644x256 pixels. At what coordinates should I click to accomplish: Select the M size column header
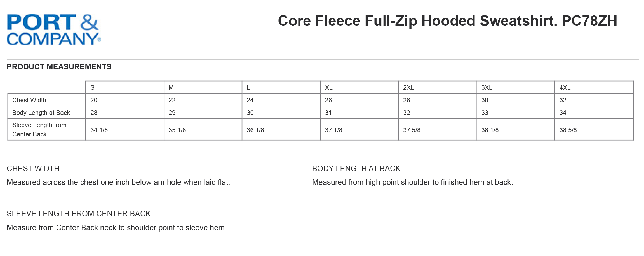(x=171, y=87)
